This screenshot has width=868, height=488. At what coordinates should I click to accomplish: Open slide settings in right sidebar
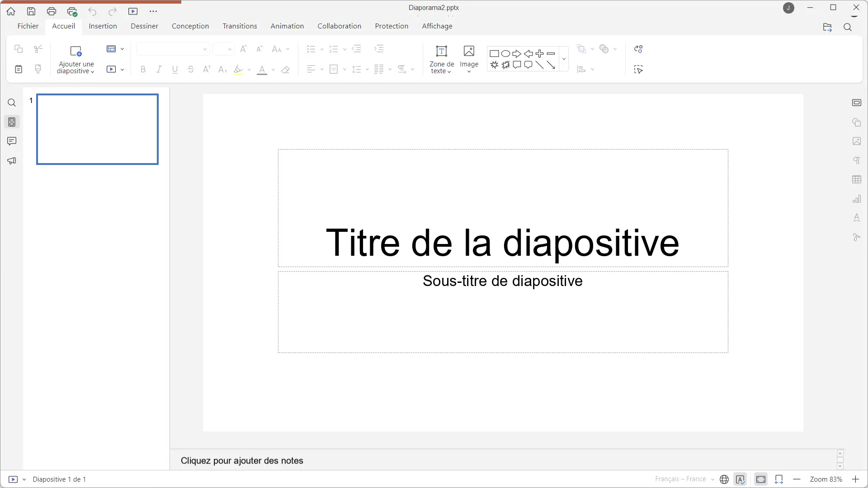pyautogui.click(x=857, y=103)
